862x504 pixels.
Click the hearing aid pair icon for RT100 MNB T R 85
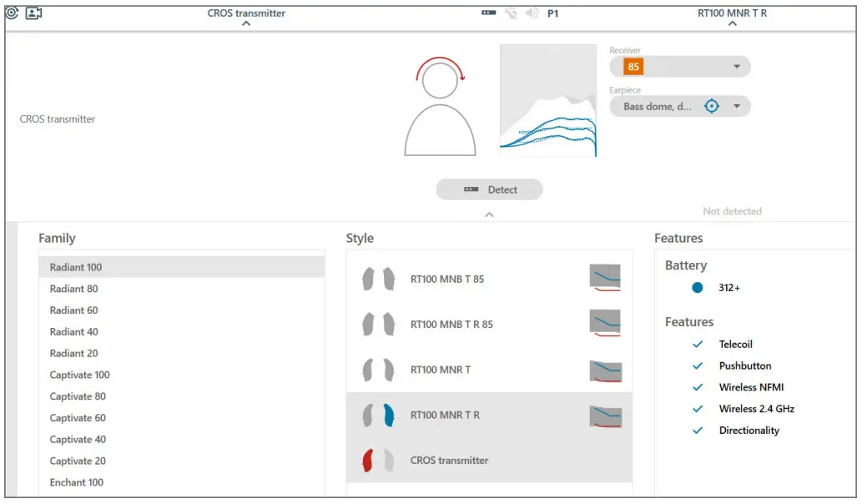click(378, 325)
